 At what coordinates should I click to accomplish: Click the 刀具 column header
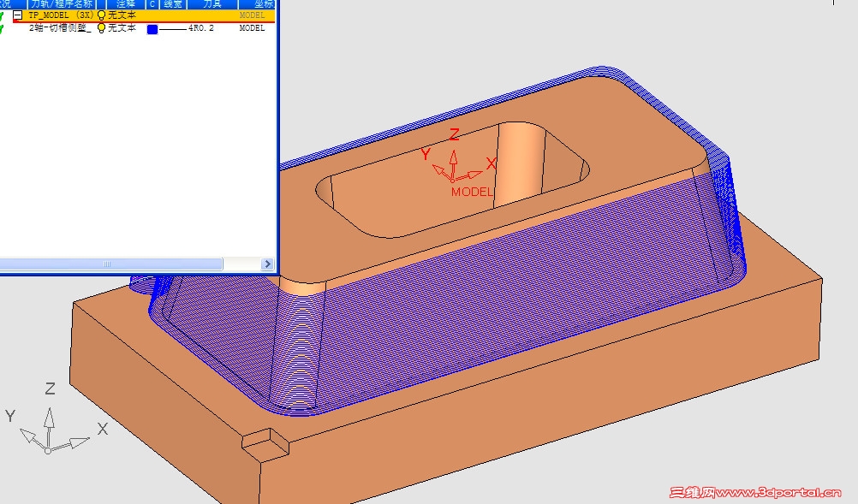pyautogui.click(x=212, y=3)
